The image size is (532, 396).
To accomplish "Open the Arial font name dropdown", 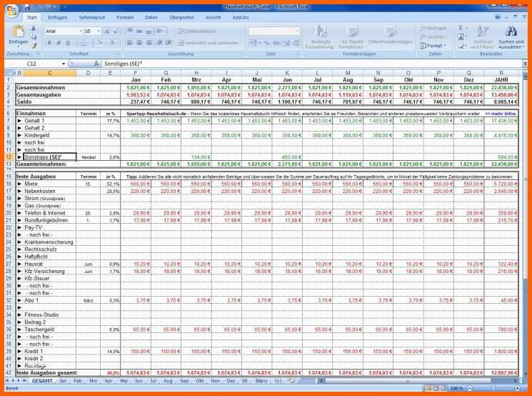I will point(81,31).
